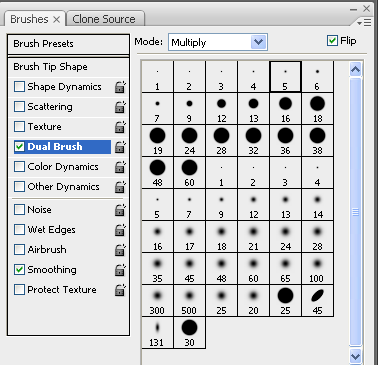Turn on the Noise checkbox

19,210
